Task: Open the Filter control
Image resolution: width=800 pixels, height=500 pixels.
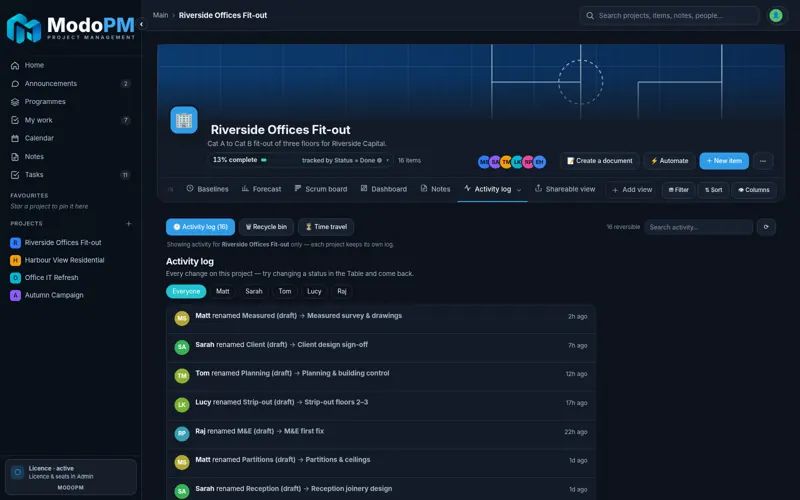Action: click(678, 190)
